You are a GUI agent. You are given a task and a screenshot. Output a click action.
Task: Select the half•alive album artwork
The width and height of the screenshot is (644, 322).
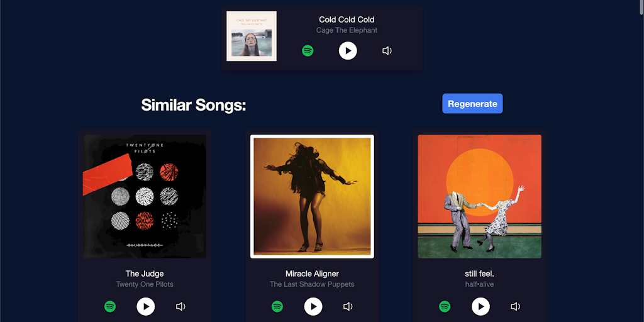click(480, 196)
